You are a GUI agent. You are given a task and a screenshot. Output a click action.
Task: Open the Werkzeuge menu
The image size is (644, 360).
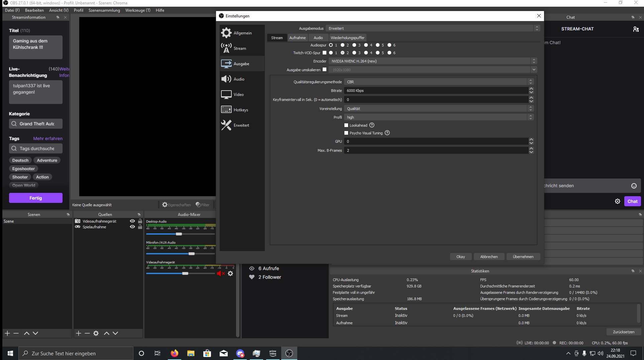coord(138,10)
